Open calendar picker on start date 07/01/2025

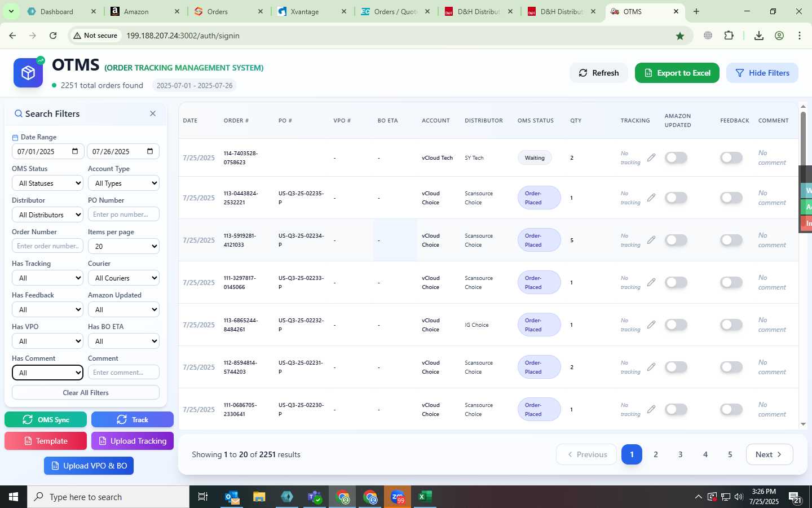[75, 151]
